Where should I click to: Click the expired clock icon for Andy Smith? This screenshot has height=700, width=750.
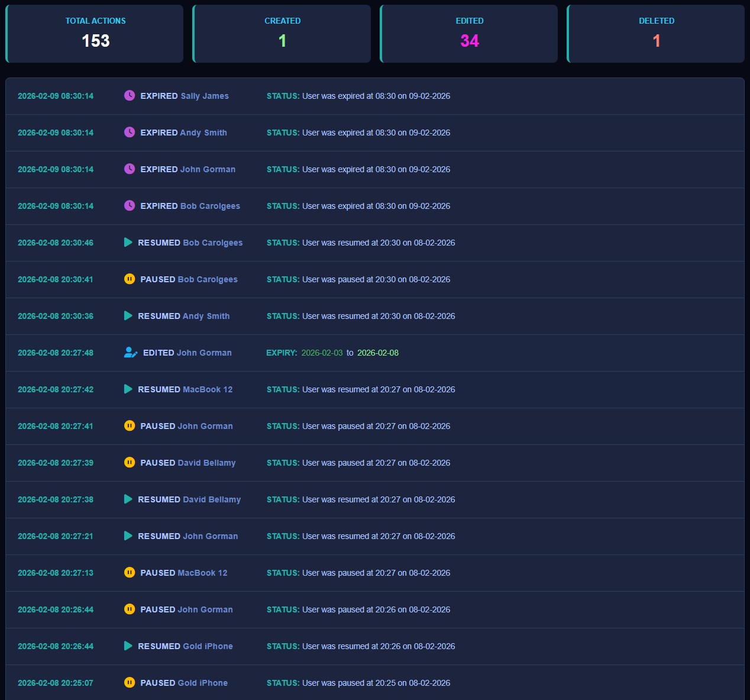129,132
